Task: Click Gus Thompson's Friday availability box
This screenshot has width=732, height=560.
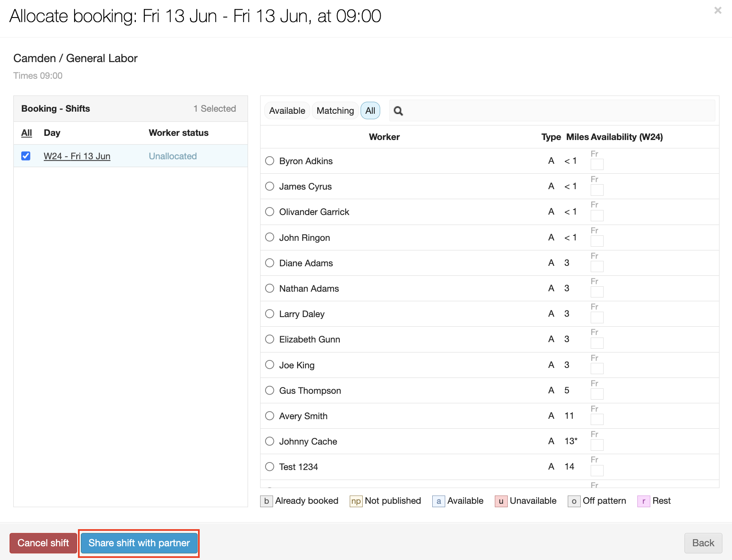Action: click(x=597, y=394)
